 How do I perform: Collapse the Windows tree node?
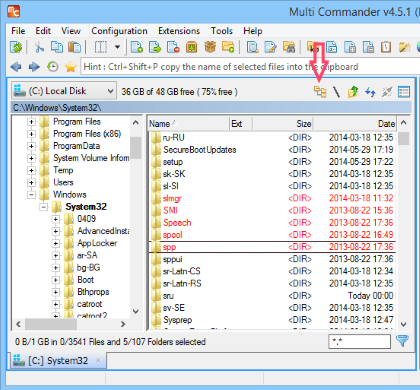[31, 195]
